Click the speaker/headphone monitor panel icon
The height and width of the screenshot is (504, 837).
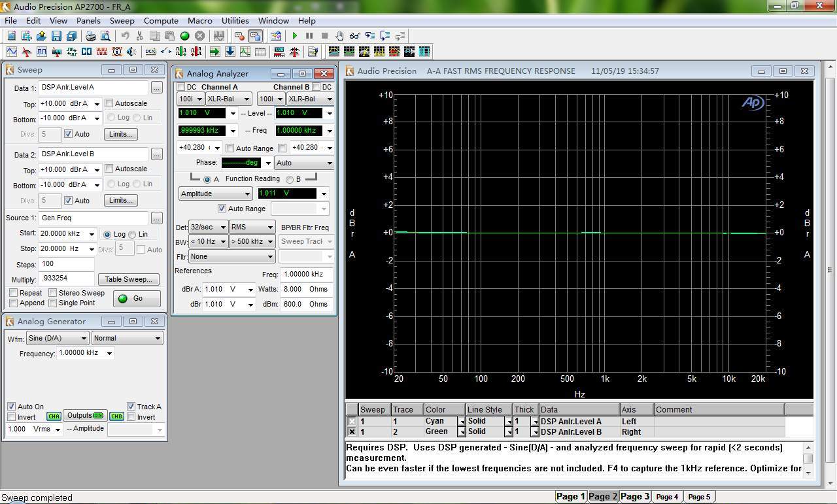point(131,52)
